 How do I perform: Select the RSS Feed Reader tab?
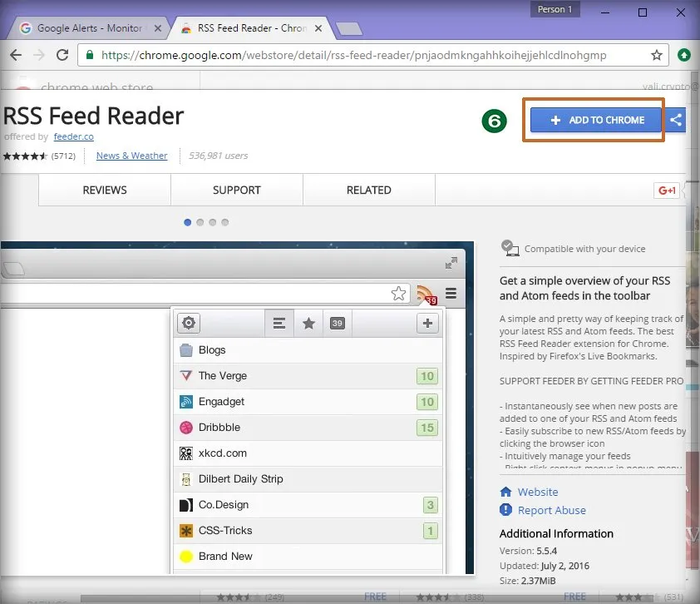click(x=252, y=28)
